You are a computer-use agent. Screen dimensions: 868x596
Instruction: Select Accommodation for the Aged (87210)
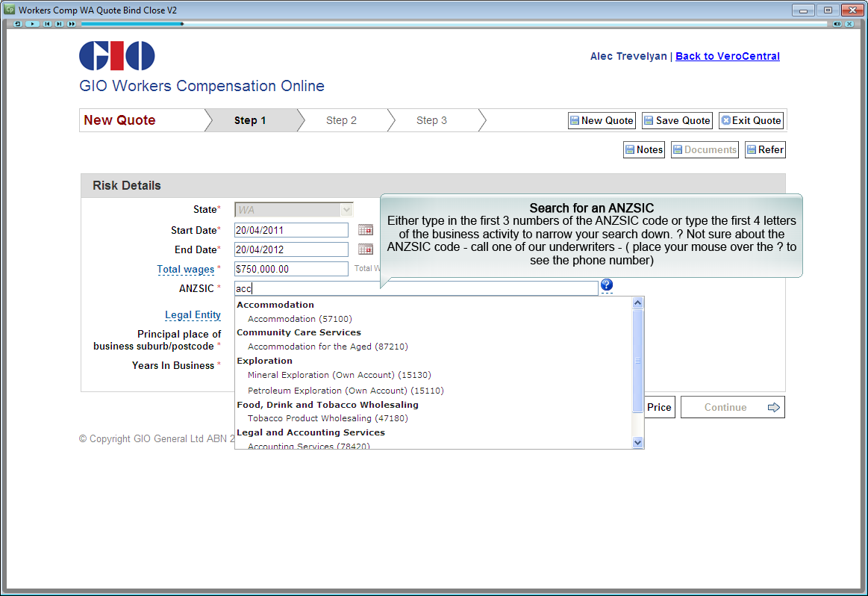click(x=328, y=347)
